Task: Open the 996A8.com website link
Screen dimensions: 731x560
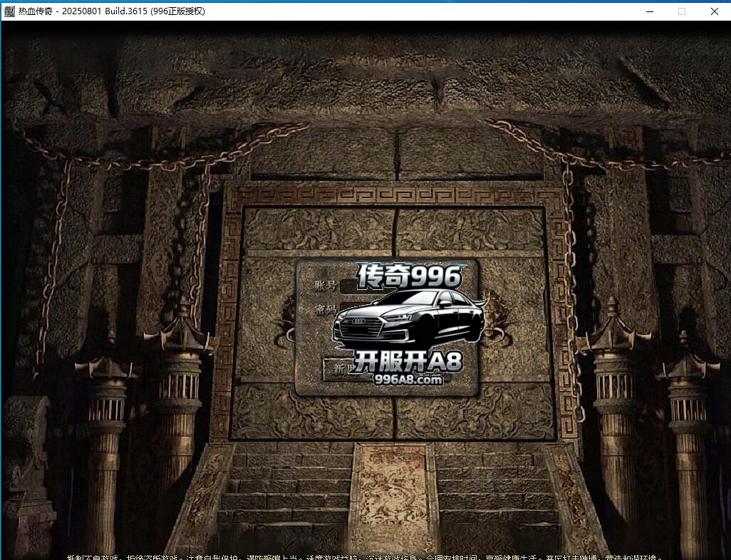Action: [408, 380]
